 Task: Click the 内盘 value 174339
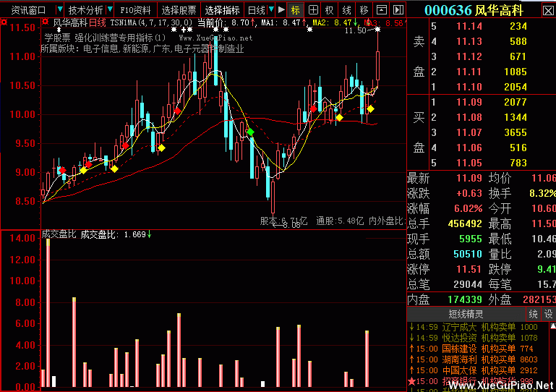point(465,299)
